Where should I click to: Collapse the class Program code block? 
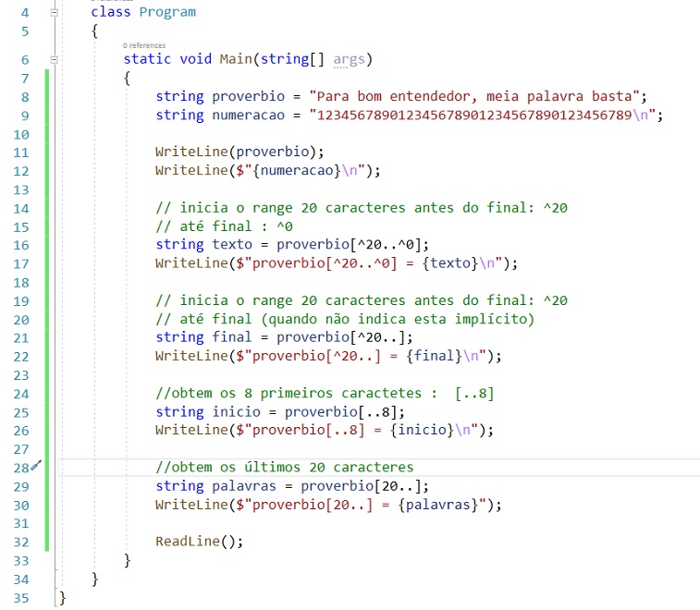[54, 13]
